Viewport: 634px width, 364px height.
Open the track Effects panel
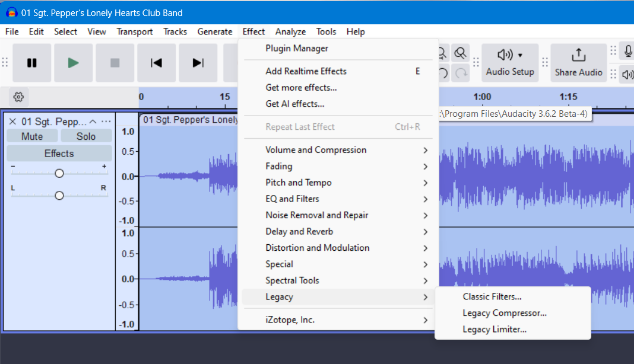point(59,154)
